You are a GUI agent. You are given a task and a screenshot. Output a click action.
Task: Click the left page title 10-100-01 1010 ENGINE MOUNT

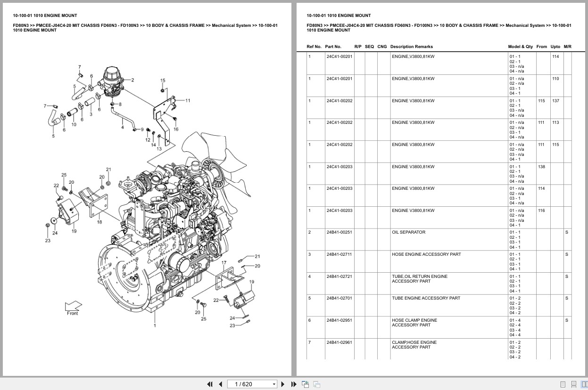coord(45,16)
